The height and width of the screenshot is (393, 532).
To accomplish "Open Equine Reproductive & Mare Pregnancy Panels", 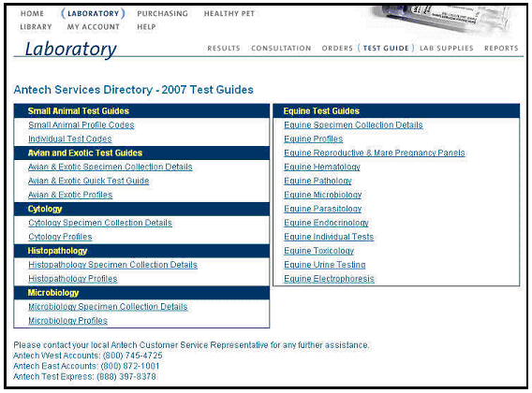I will (x=375, y=153).
